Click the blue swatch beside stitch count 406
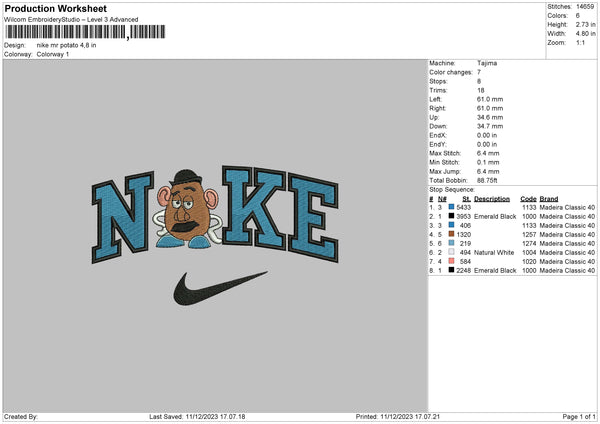 tap(452, 225)
